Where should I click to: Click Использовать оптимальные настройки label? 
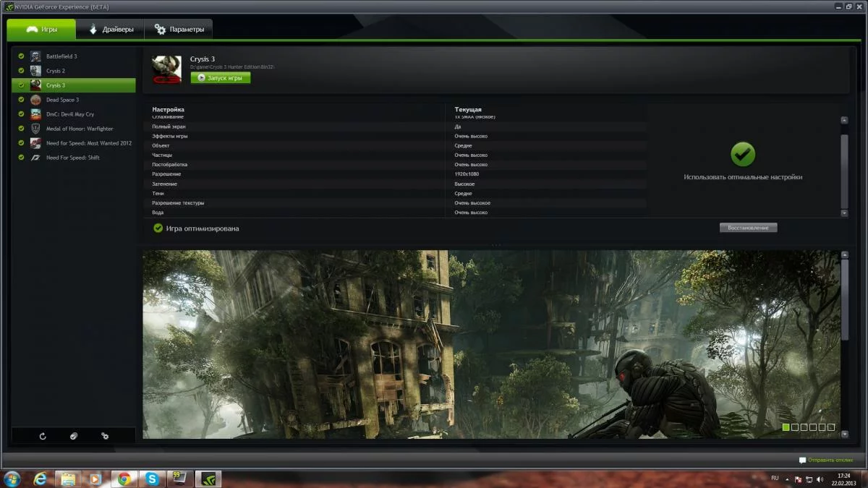click(743, 177)
